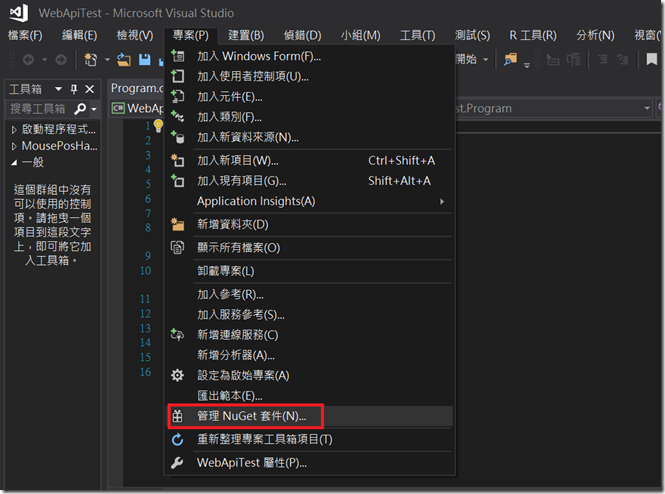Select 顯示所有檔案(O) menu item
Viewport: 665px width, 494px height.
click(310, 248)
